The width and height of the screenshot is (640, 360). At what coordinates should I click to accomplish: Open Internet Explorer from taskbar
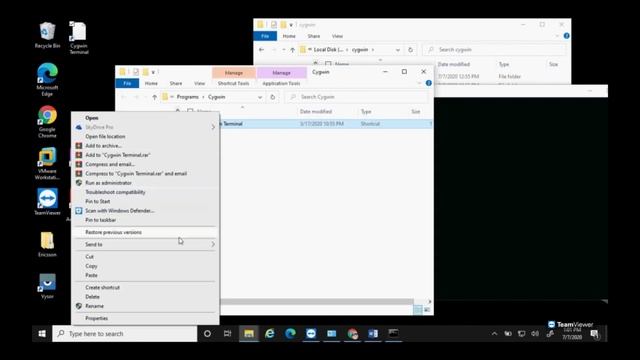pyautogui.click(x=269, y=333)
